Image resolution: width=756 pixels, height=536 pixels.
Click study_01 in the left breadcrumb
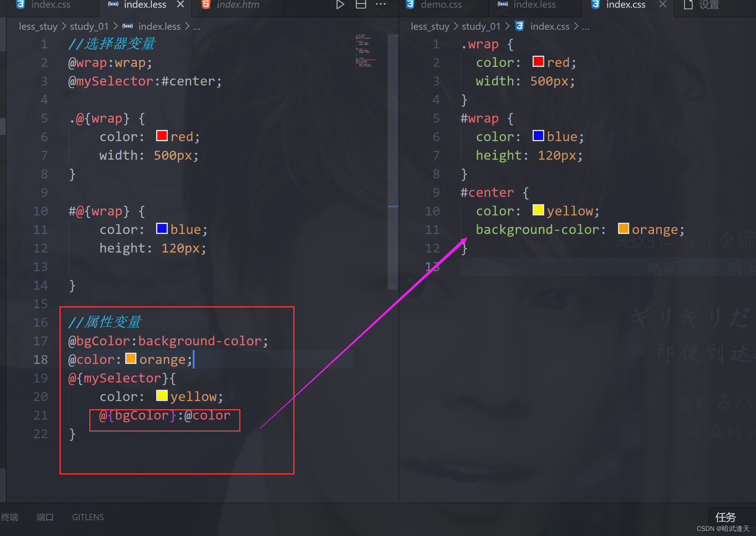pos(89,26)
